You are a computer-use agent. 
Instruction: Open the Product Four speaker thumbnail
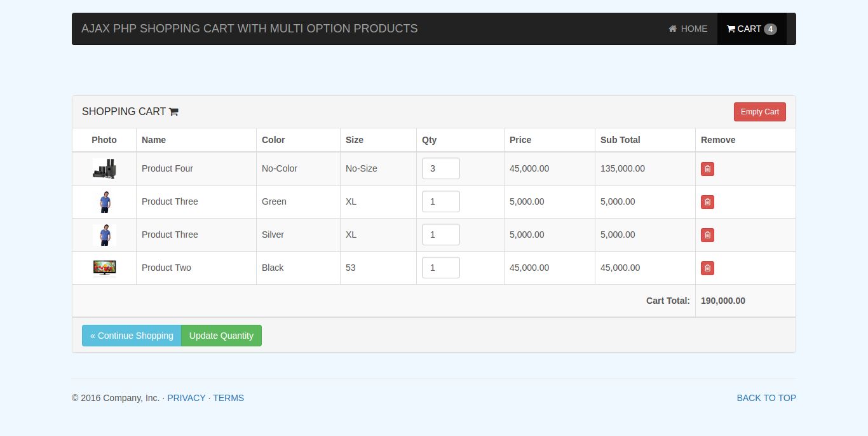[x=104, y=168]
